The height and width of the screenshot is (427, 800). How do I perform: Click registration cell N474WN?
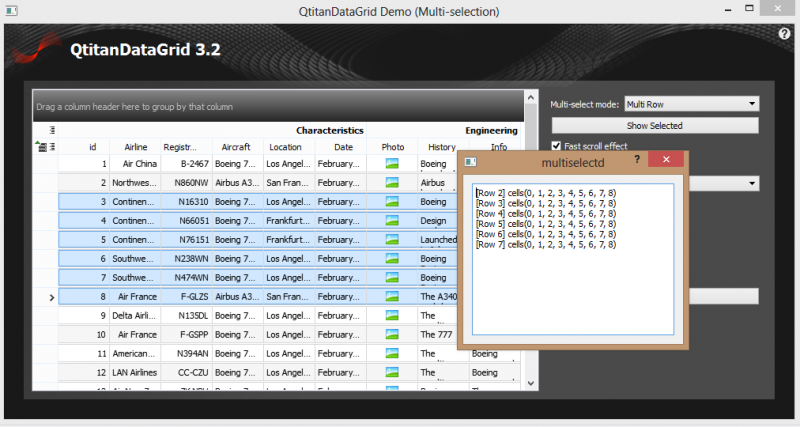click(x=187, y=278)
